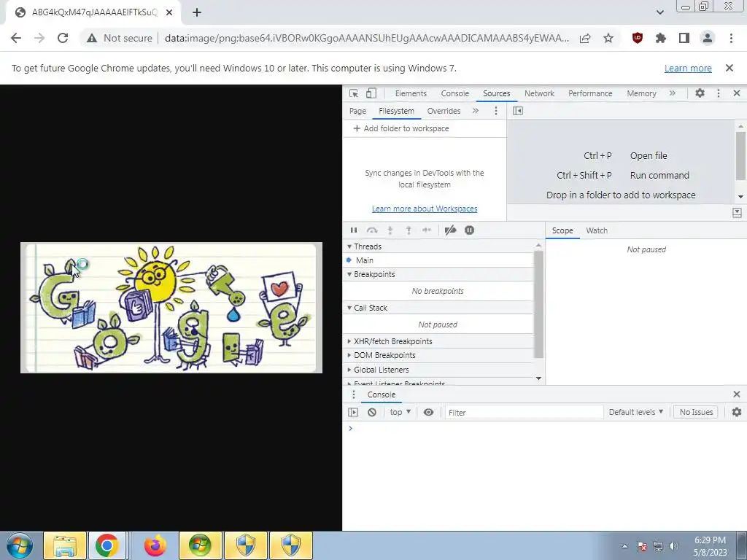Toggle pause on exceptions
The width and height of the screenshot is (747, 560).
469,230
